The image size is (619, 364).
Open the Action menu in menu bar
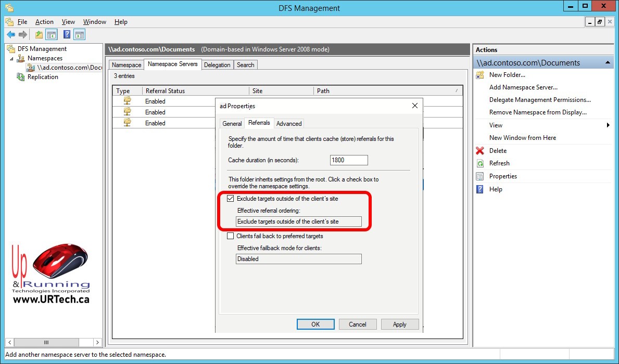pyautogui.click(x=44, y=22)
